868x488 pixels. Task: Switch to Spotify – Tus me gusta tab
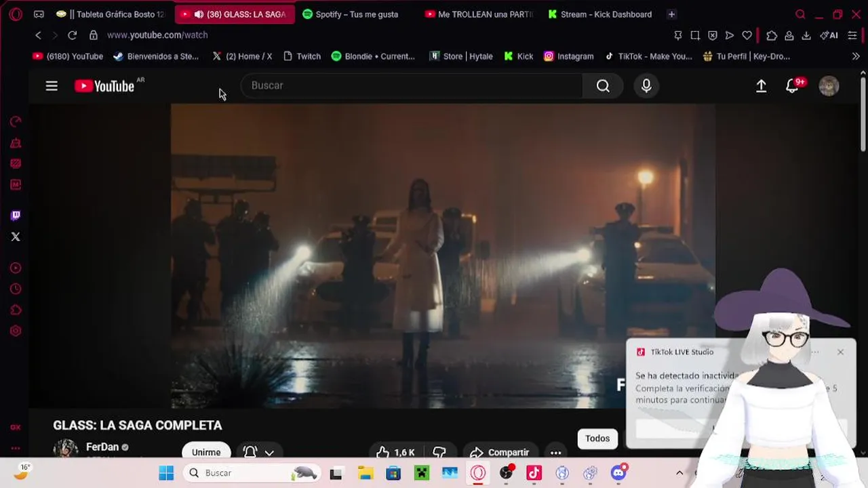tap(357, 14)
